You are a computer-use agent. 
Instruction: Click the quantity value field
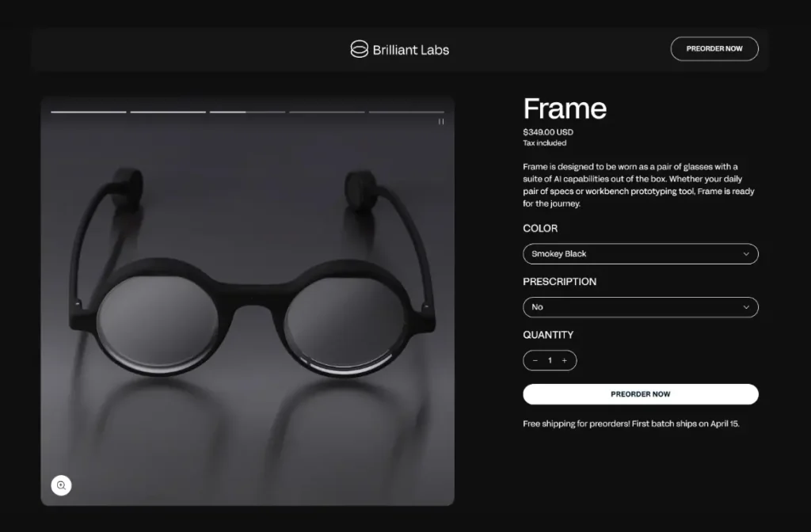[550, 360]
